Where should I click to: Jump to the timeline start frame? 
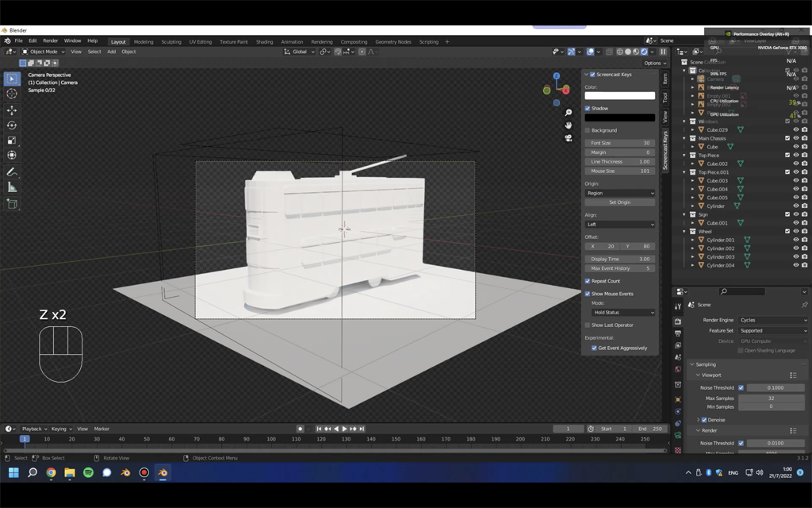[x=319, y=429]
